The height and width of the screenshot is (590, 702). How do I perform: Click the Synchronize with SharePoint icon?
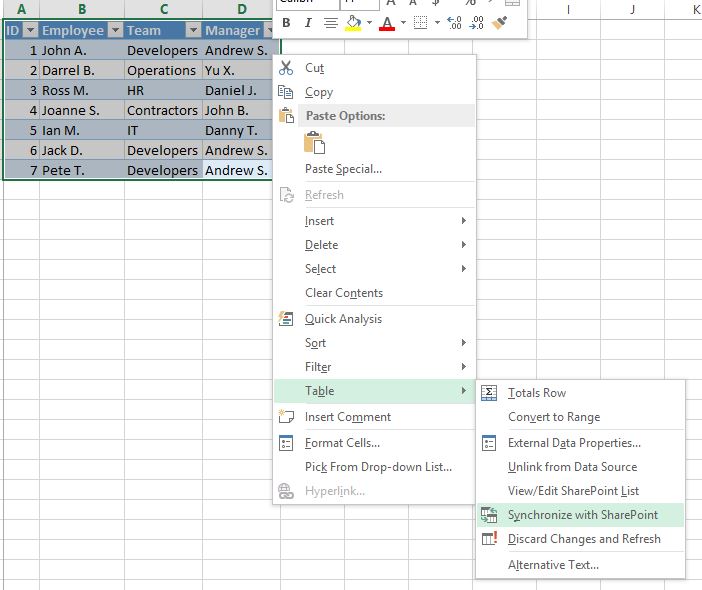click(x=489, y=515)
